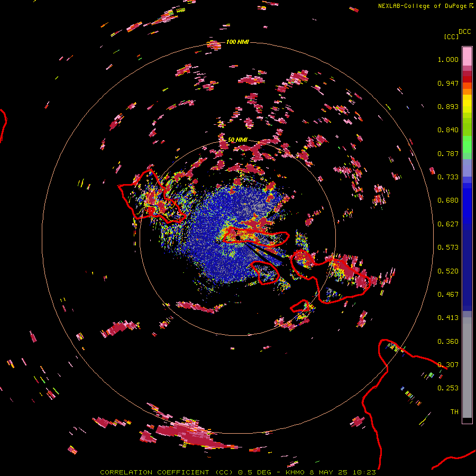Click the 0.680 scale value
Screen dimensions: 476x476
point(448,200)
